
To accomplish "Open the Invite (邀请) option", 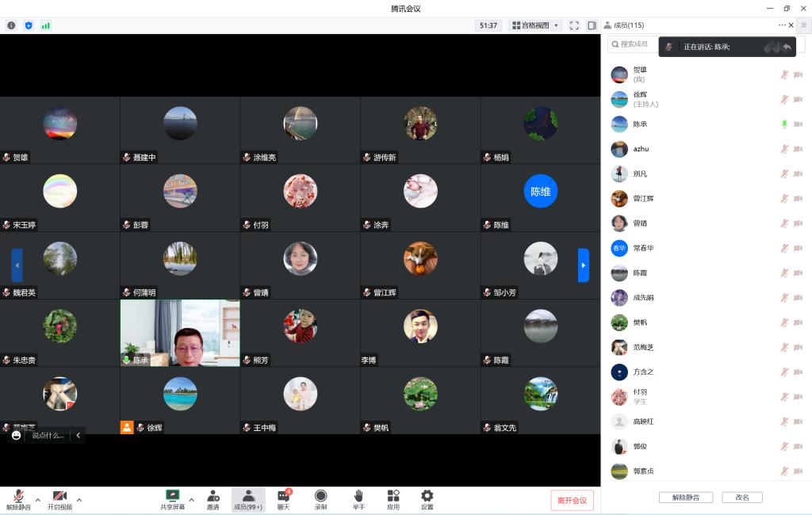I will tap(213, 496).
